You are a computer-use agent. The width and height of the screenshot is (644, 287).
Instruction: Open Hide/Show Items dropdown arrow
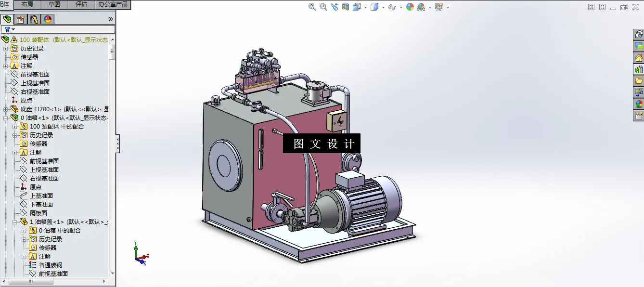coord(400,7)
